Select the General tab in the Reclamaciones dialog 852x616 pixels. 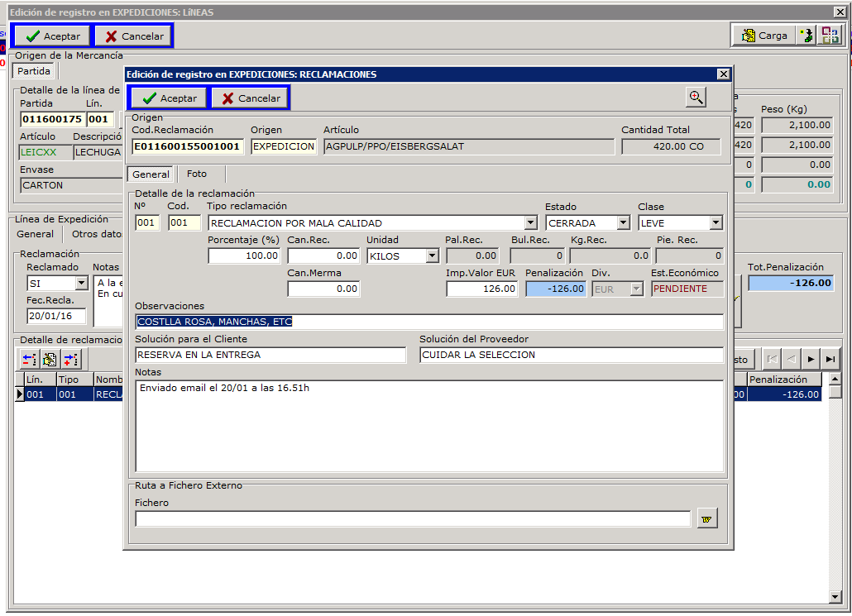tap(151, 174)
